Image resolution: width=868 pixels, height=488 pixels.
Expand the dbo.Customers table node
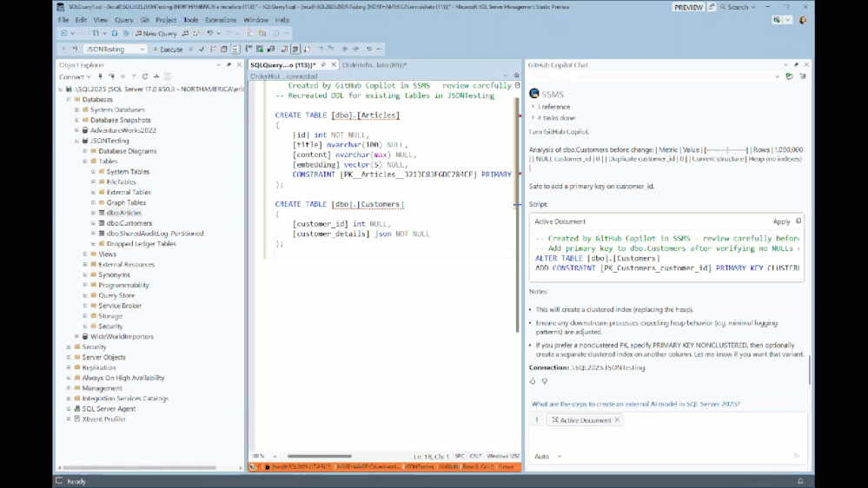point(93,223)
